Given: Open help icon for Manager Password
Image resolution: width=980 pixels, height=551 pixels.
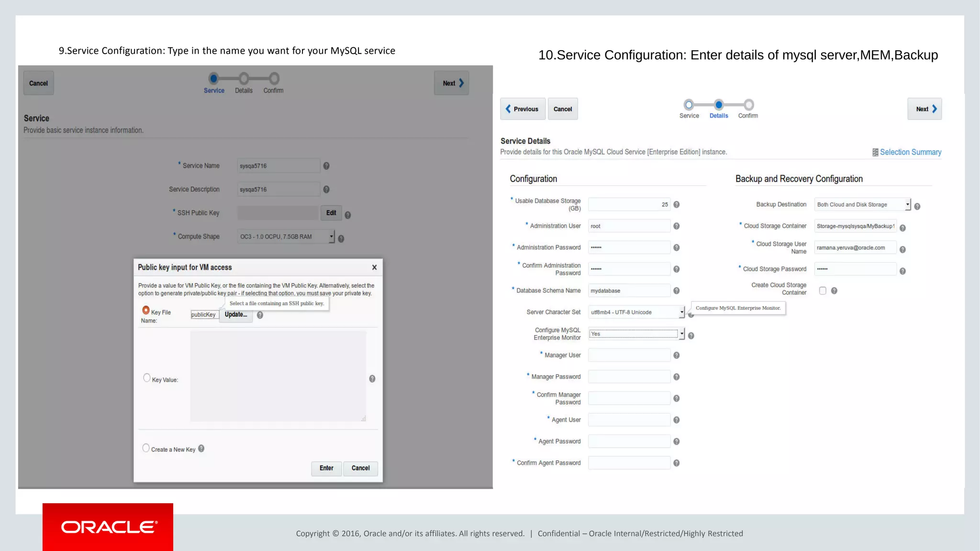Looking at the screenshot, I should click(677, 377).
